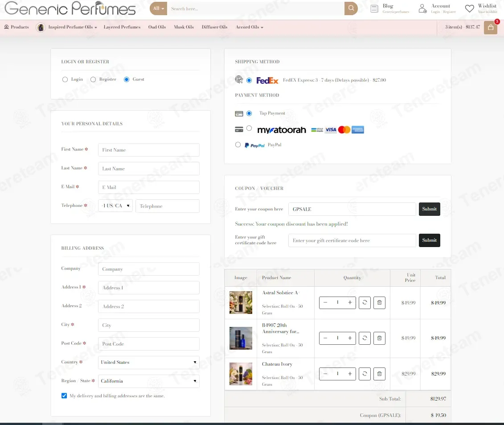This screenshot has height=425, width=504.
Task: Choose the MyFatoorah payment radio button
Action: pos(249,128)
